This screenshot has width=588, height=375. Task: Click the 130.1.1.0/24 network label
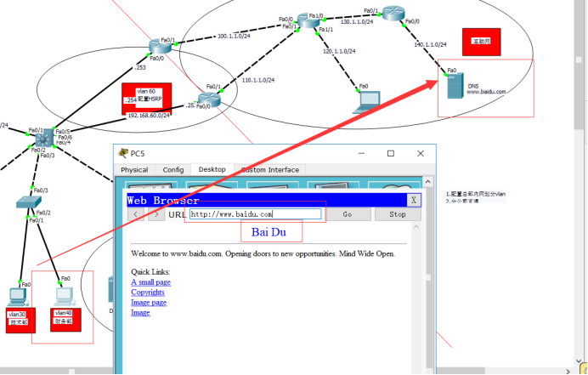click(x=357, y=22)
